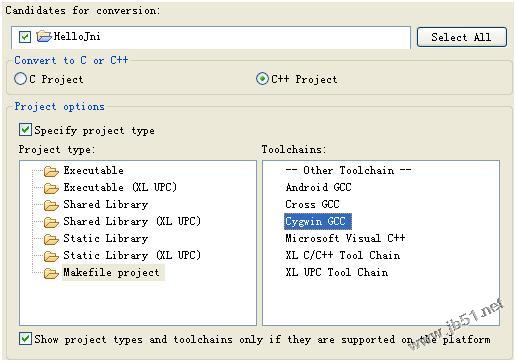Select the -- Other Toolchain -- entry

pos(348,170)
